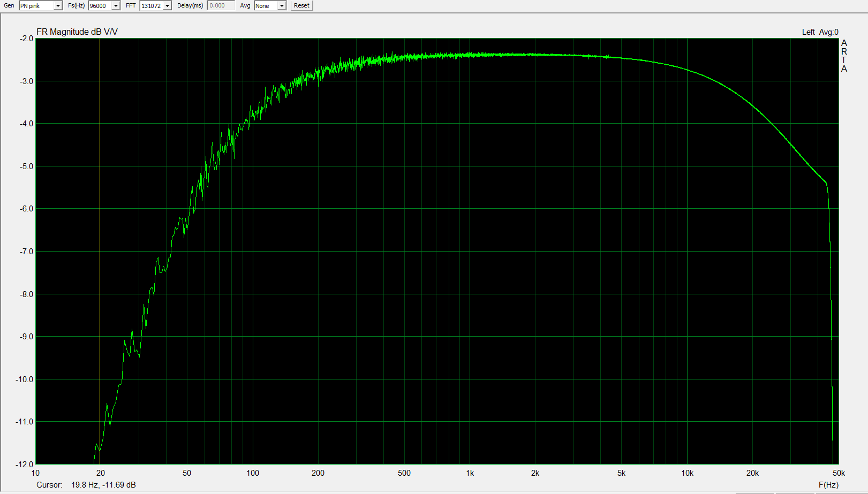Viewport: 868px width, 494px height.
Task: Click the '-9.0' dB axis label
Action: tap(26, 337)
